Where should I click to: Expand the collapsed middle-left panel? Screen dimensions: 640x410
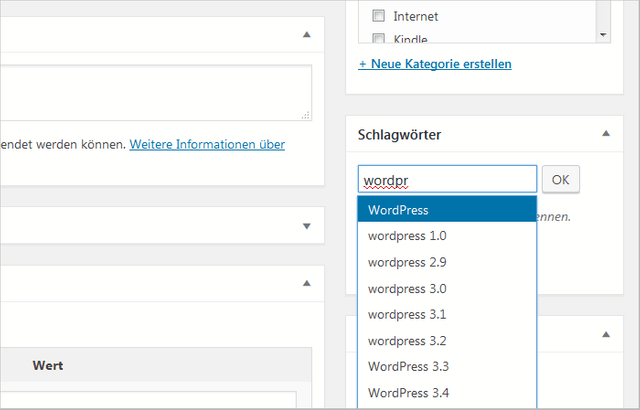pos(307,226)
